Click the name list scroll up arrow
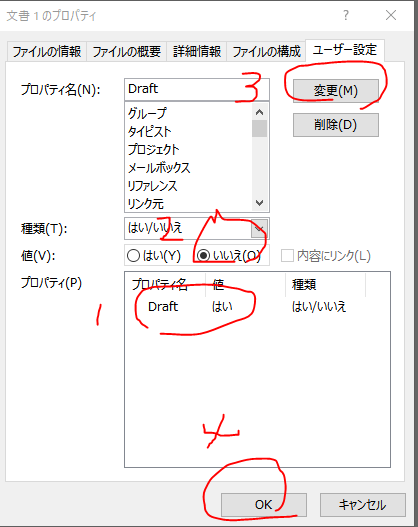This screenshot has width=418, height=527. tap(259, 112)
